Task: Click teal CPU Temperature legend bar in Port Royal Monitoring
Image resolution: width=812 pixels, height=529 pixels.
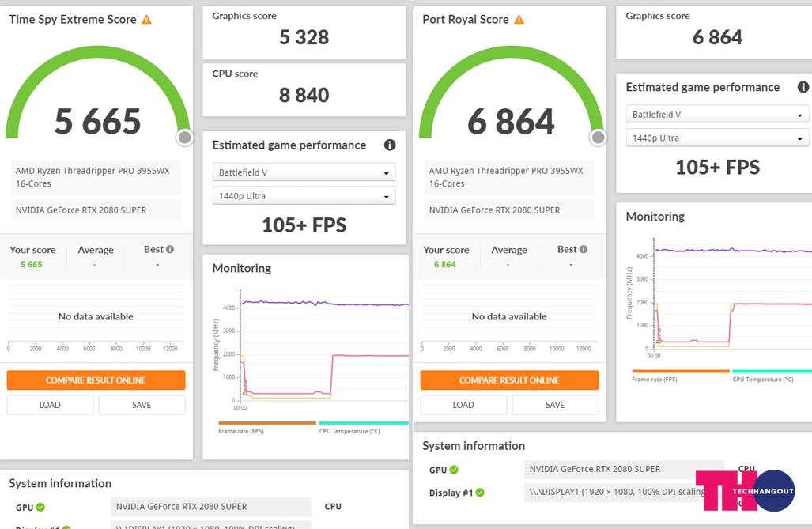Action: pyautogui.click(x=772, y=371)
